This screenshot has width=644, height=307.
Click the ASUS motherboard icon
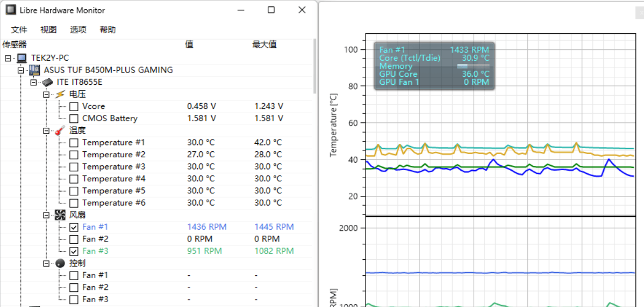(34, 70)
